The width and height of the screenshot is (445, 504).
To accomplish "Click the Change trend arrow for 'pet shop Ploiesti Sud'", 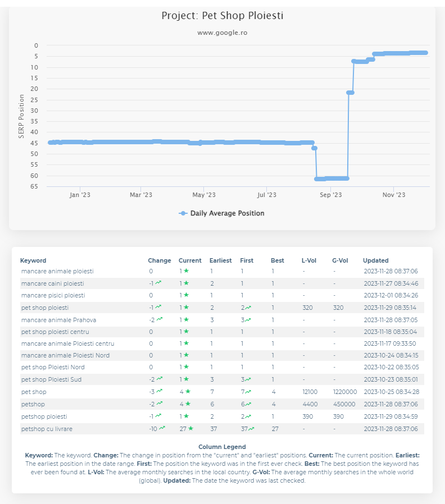I will [159, 380].
